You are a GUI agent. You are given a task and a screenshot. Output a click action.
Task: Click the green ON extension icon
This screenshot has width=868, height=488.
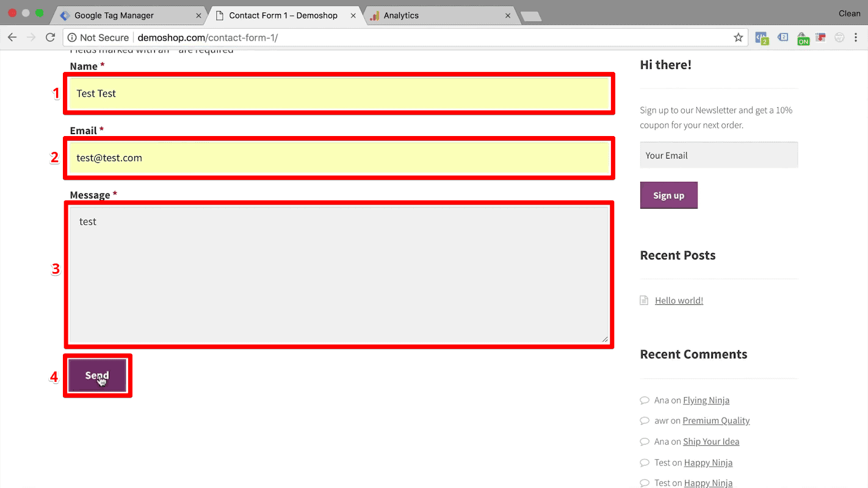(x=803, y=37)
